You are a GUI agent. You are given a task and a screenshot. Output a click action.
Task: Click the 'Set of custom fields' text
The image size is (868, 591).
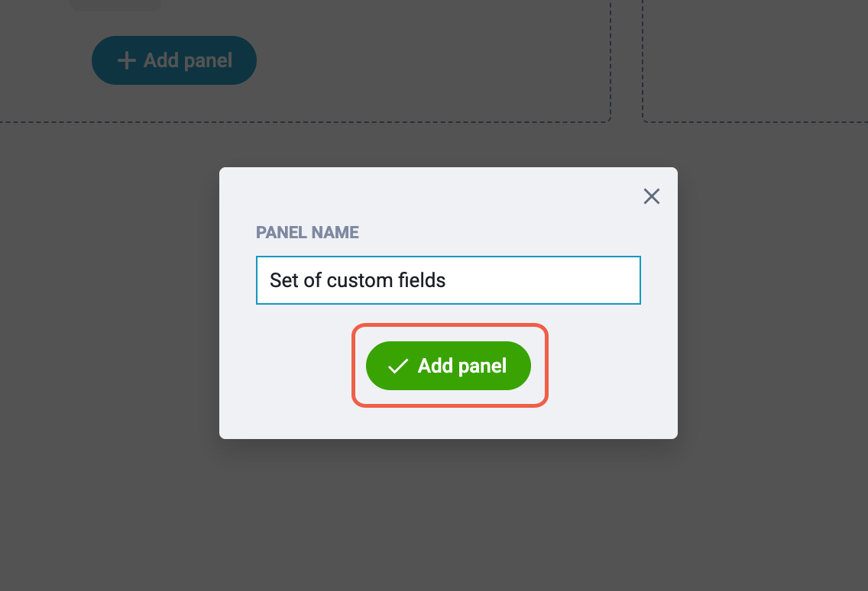358,280
